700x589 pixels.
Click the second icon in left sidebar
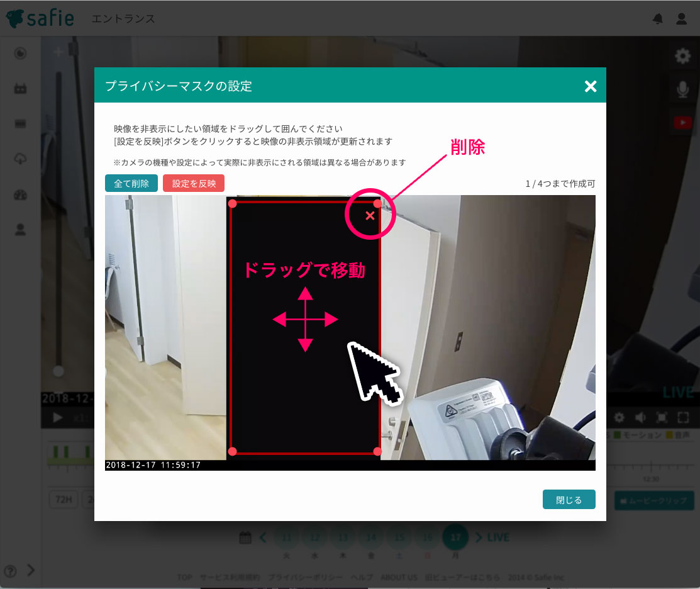click(20, 89)
